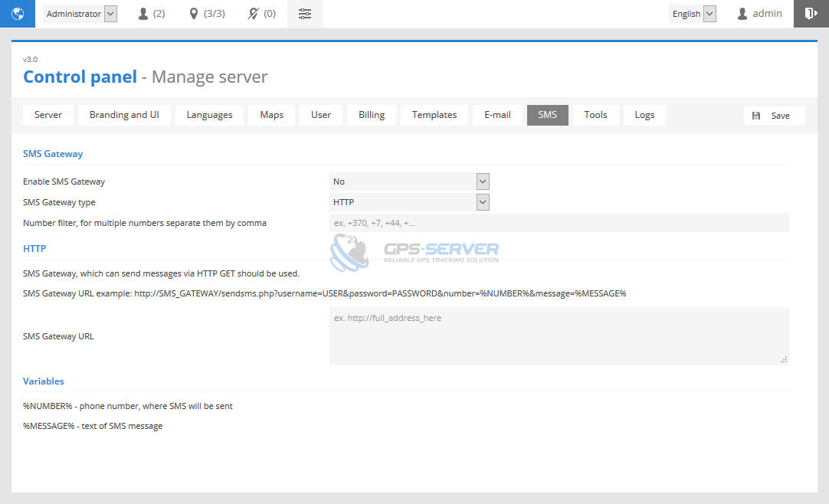The height and width of the screenshot is (504, 829).
Task: Click the globe map icon
Action: [x=18, y=14]
